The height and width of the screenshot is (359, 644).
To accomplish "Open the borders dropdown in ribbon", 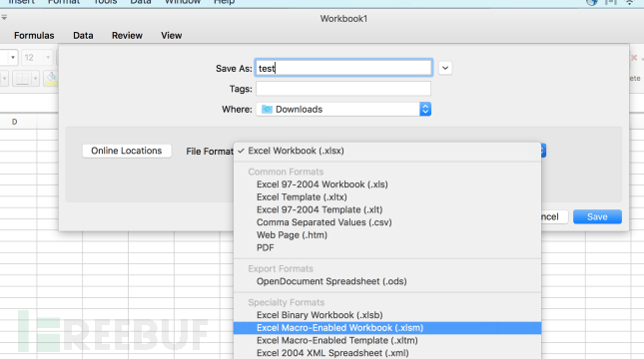I will coord(35,79).
